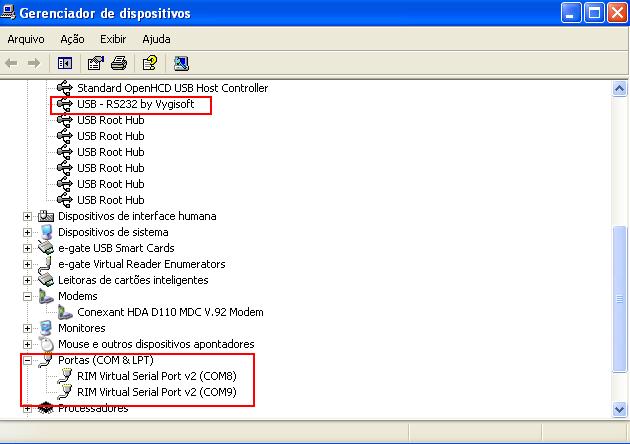Expand e-gate USB Smart Cards node
Viewport: 630px width, 444px height.
click(27, 248)
